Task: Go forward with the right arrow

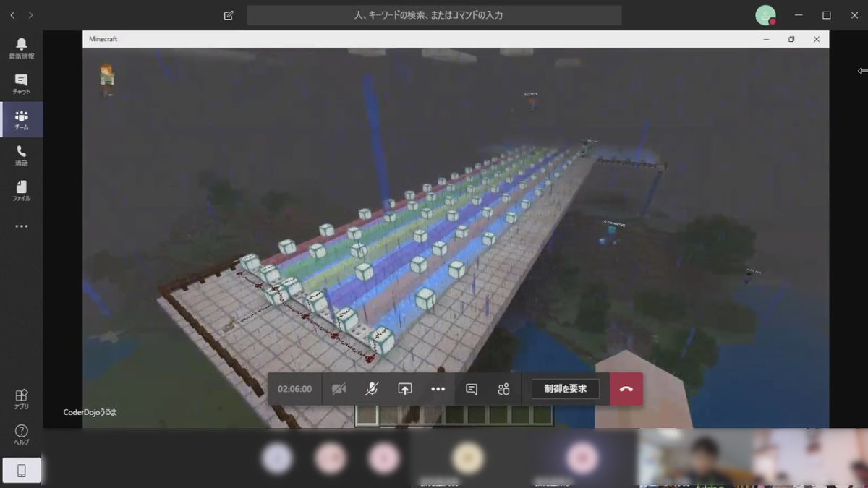Action: pos(30,15)
